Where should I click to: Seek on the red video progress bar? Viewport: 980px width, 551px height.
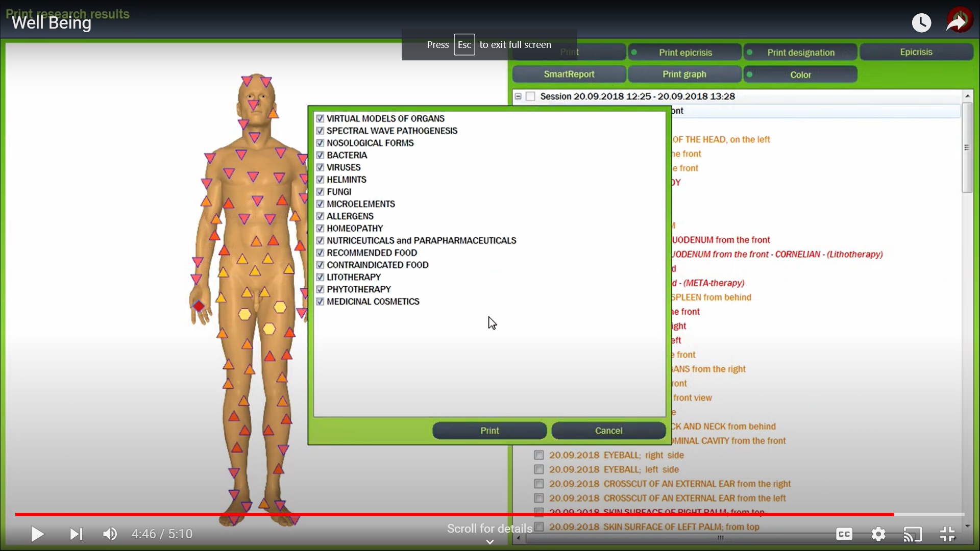click(x=454, y=514)
